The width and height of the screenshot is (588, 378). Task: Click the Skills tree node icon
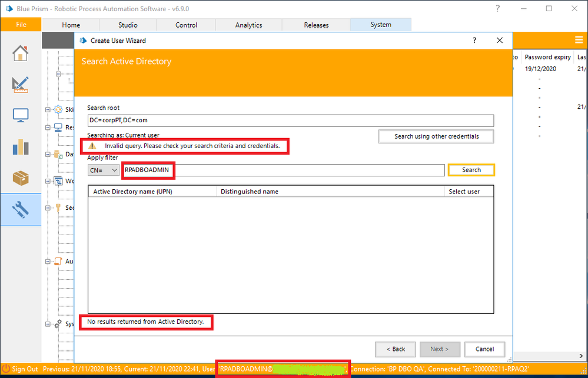[58, 109]
